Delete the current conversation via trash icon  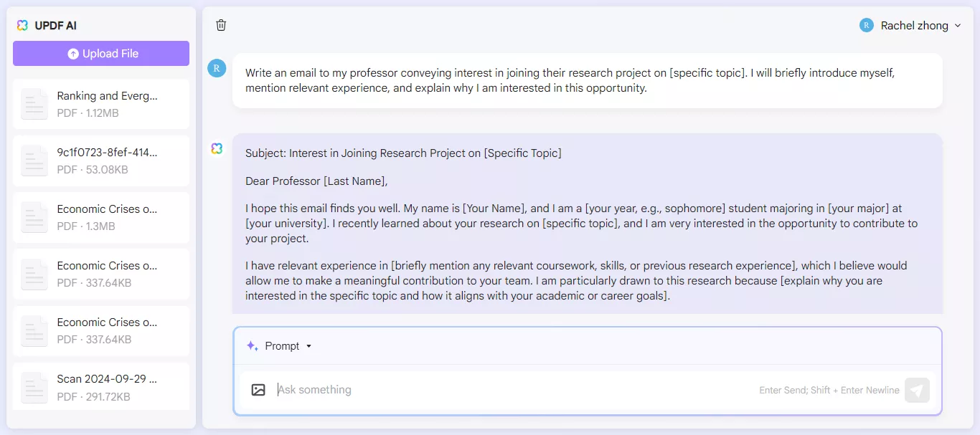click(x=221, y=24)
